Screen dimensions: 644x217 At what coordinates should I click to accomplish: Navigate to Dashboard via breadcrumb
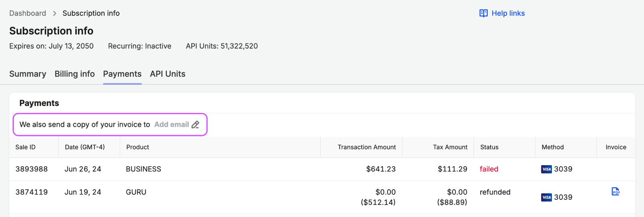28,13
